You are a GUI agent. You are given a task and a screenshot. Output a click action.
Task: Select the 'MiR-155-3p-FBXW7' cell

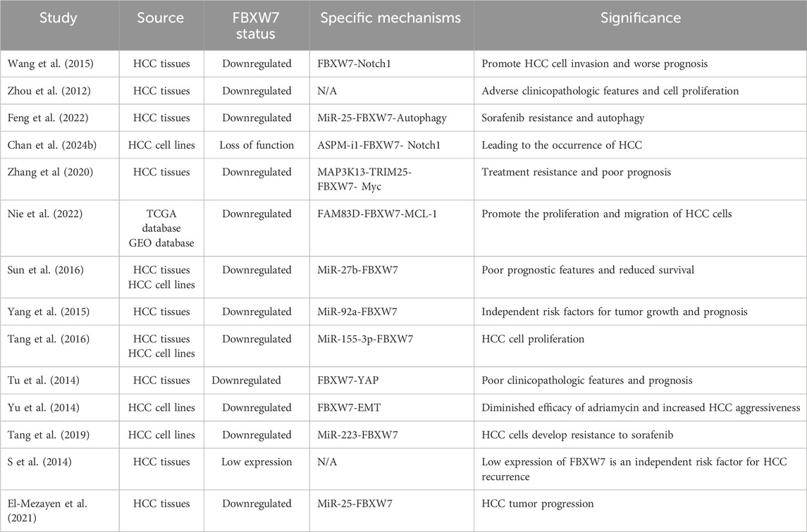click(365, 338)
